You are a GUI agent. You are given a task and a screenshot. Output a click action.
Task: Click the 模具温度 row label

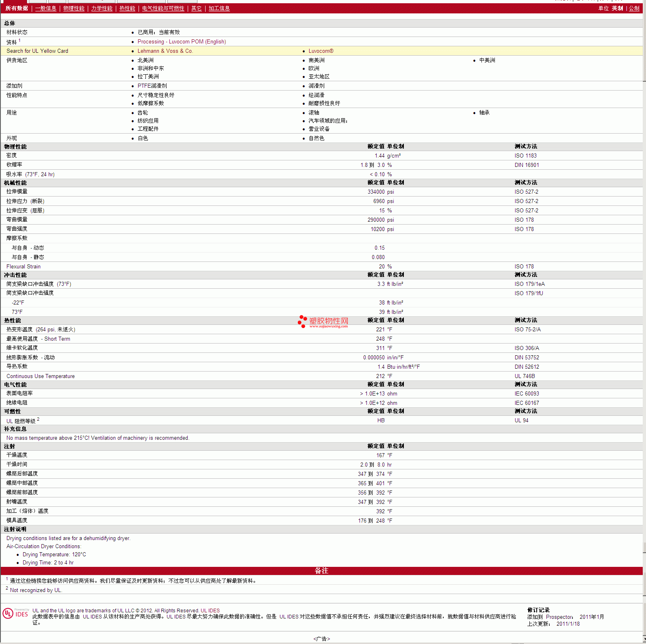(17, 521)
